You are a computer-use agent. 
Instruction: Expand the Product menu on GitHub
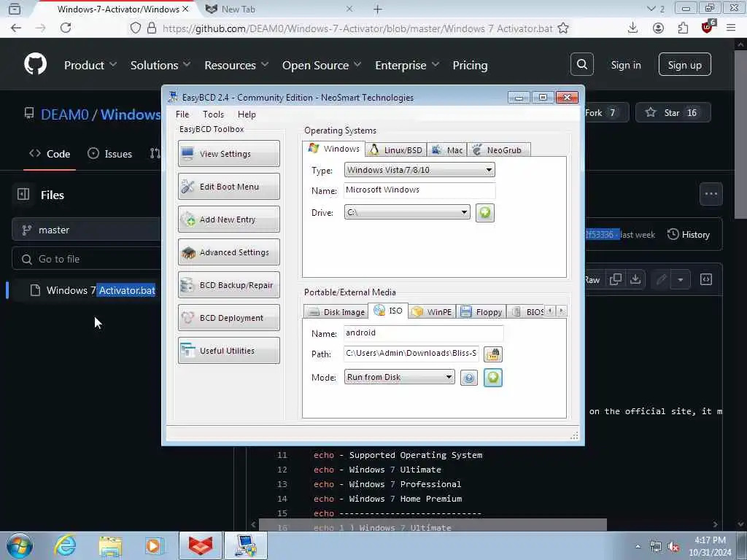coord(90,65)
